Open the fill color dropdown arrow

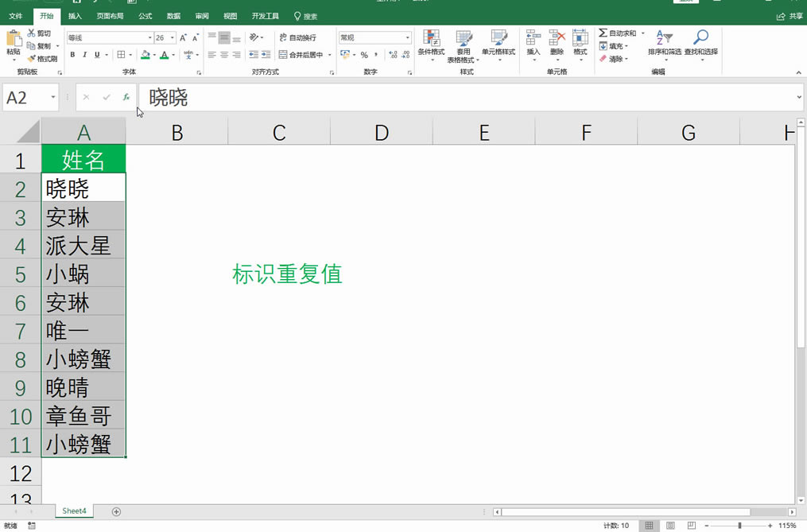155,55
